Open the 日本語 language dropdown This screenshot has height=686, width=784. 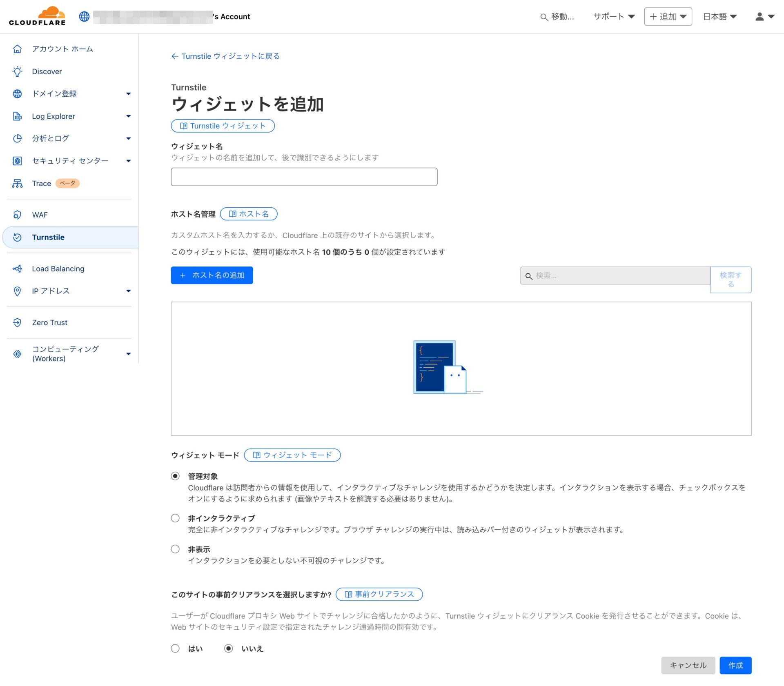click(719, 16)
